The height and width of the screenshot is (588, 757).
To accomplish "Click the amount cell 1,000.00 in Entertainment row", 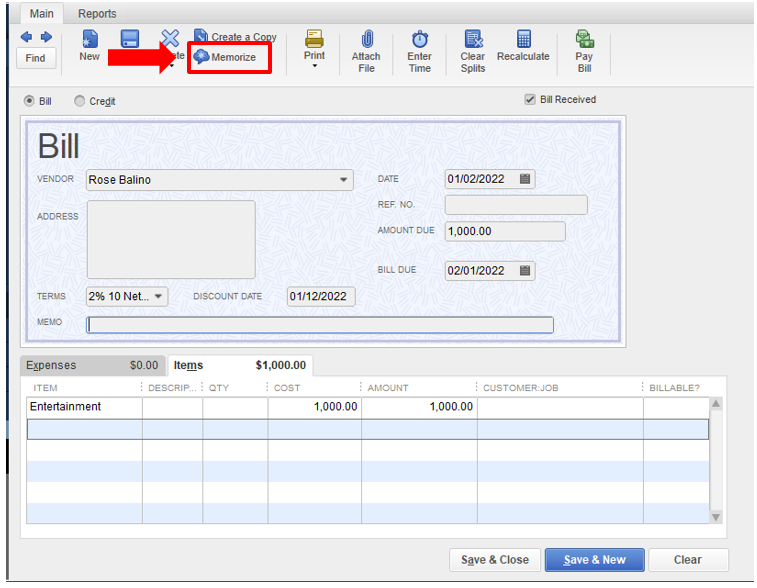I will pyautogui.click(x=420, y=407).
